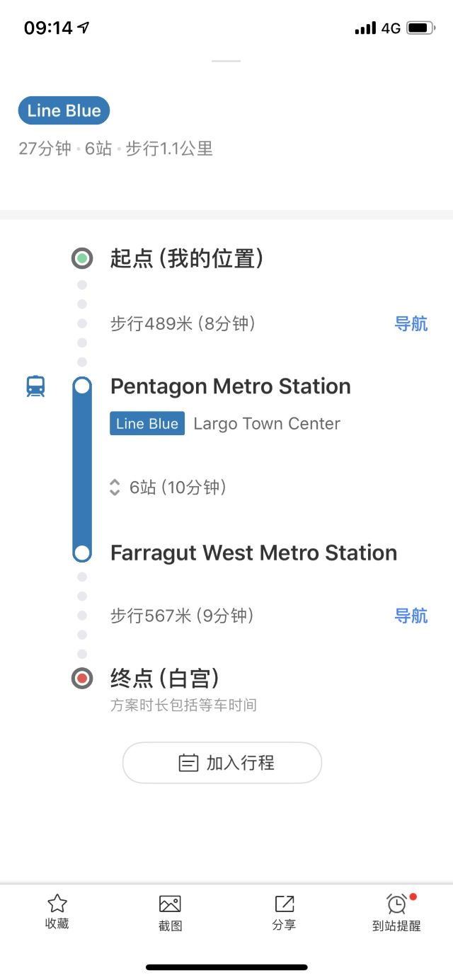Tap Line Blue tag under Pentagon station
This screenshot has height=980, width=453.
147,423
